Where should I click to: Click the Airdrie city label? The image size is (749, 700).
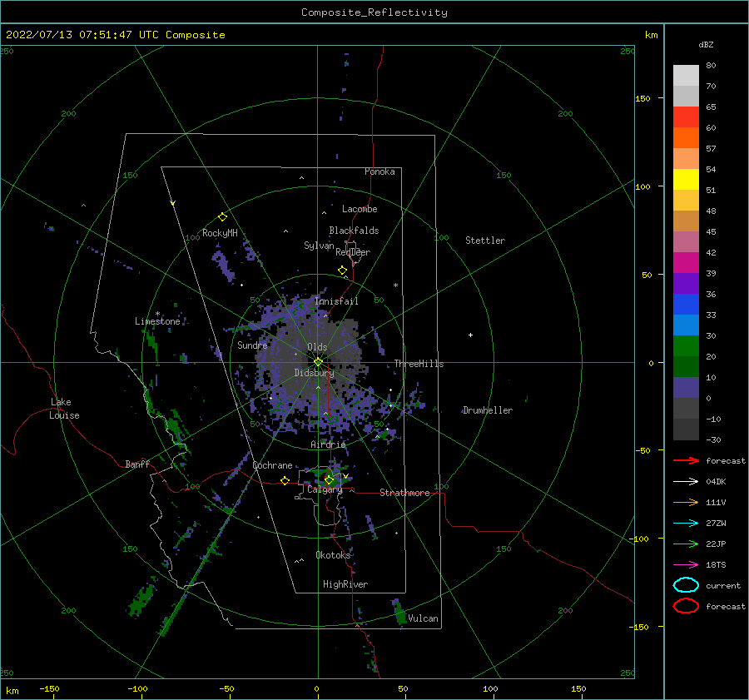[328, 444]
